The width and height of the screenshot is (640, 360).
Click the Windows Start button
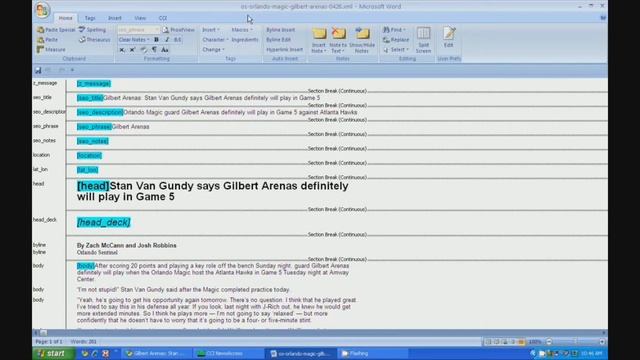coord(53,353)
